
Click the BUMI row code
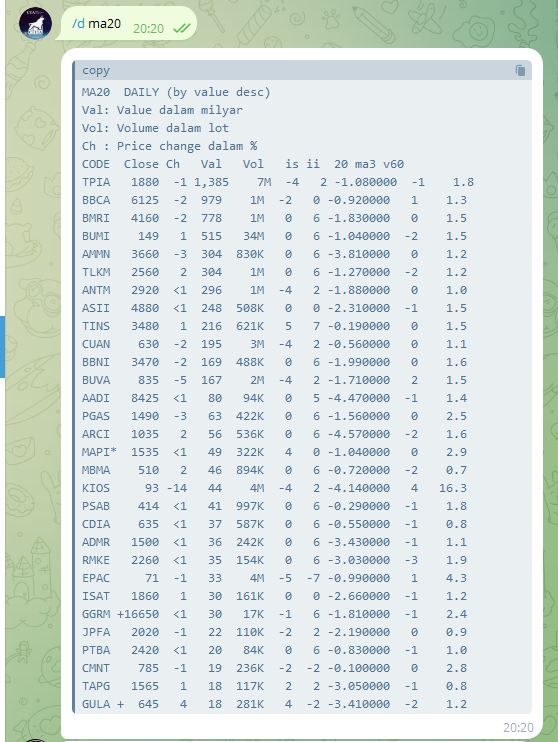click(96, 236)
